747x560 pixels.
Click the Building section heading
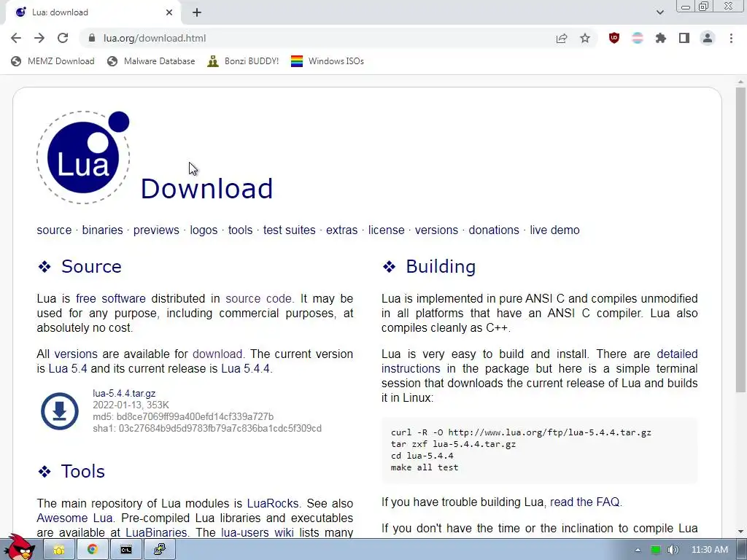point(441,266)
